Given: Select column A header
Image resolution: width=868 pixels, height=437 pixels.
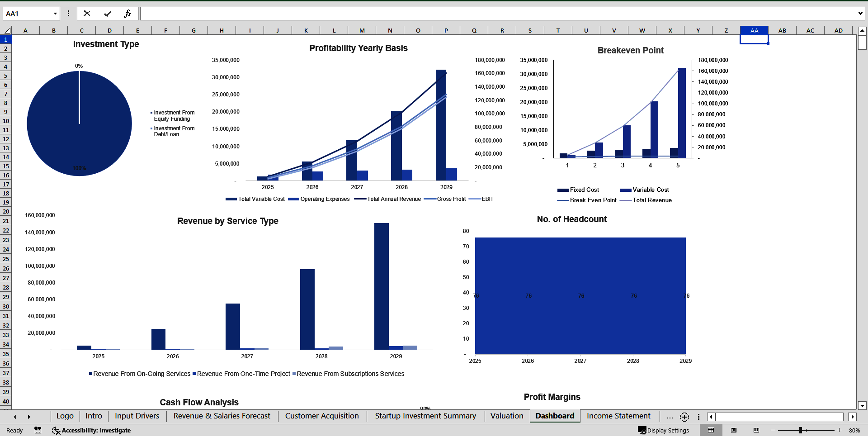Looking at the screenshot, I should pos(25,30).
